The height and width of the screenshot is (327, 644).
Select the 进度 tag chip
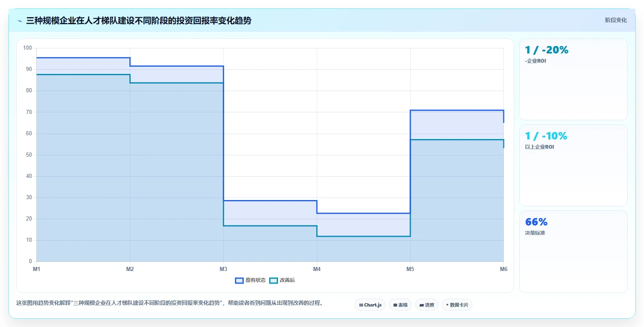[x=427, y=305]
